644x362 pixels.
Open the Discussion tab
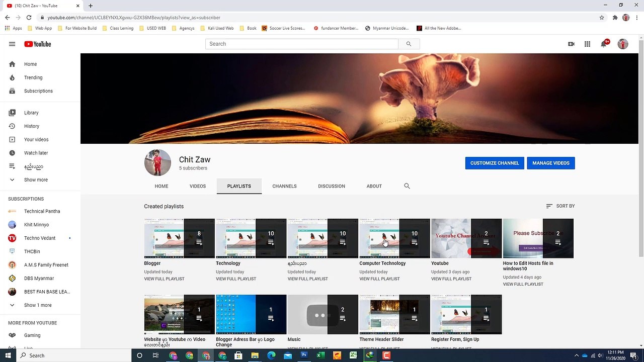[x=332, y=186]
